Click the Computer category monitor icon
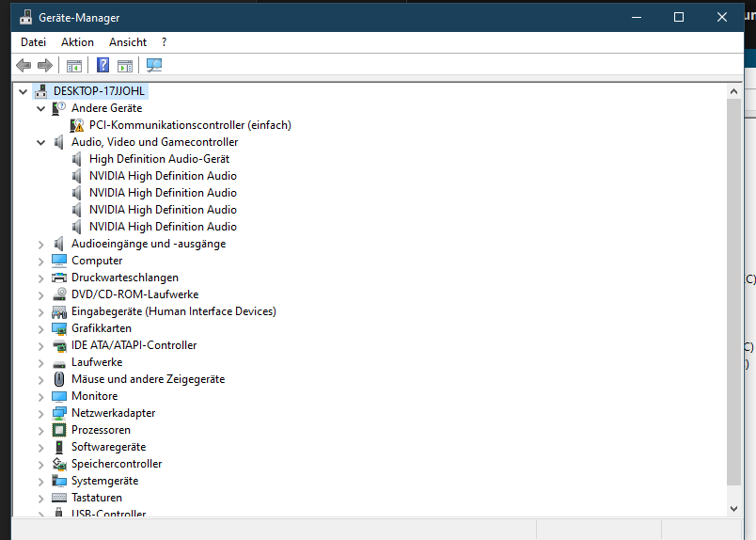This screenshot has width=756, height=540. pyautogui.click(x=59, y=261)
